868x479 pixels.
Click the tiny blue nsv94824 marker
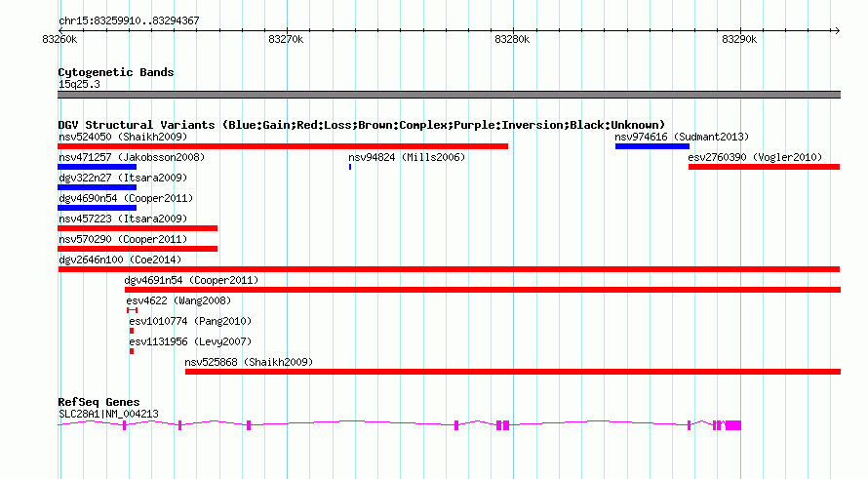click(350, 167)
